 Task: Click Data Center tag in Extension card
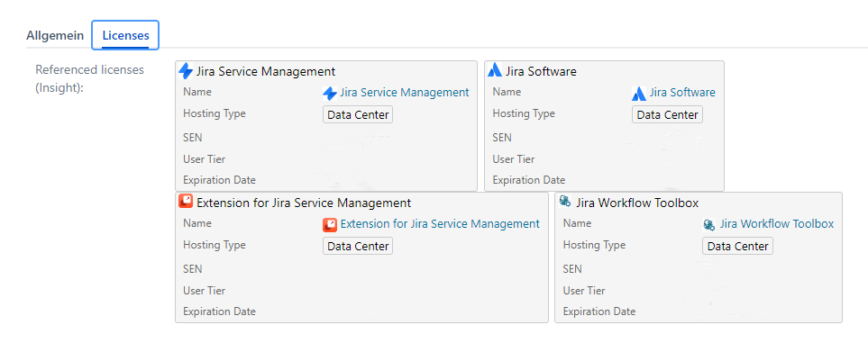click(x=358, y=247)
